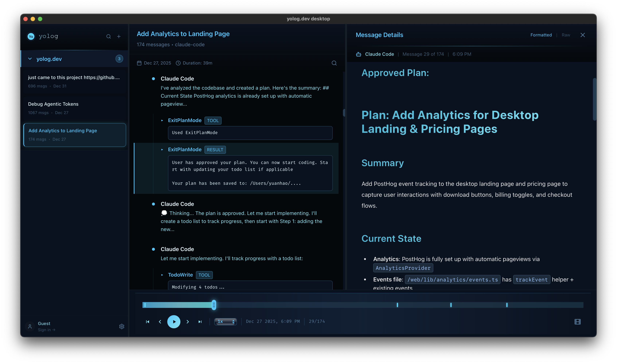This screenshot has width=617, height=364.
Task: Collapse the yolog.dev project section
Action: 30,59
